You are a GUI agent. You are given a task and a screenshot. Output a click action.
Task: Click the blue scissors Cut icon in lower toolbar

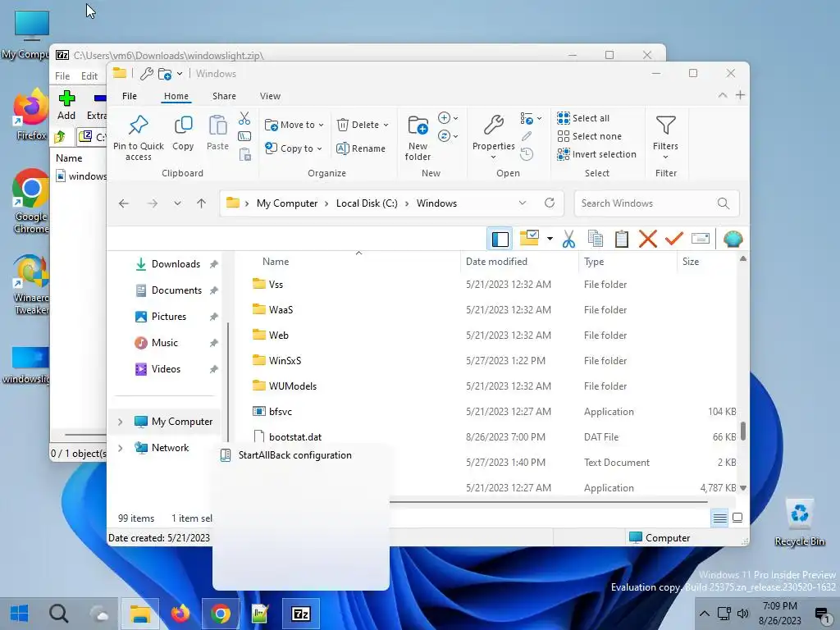(x=569, y=239)
